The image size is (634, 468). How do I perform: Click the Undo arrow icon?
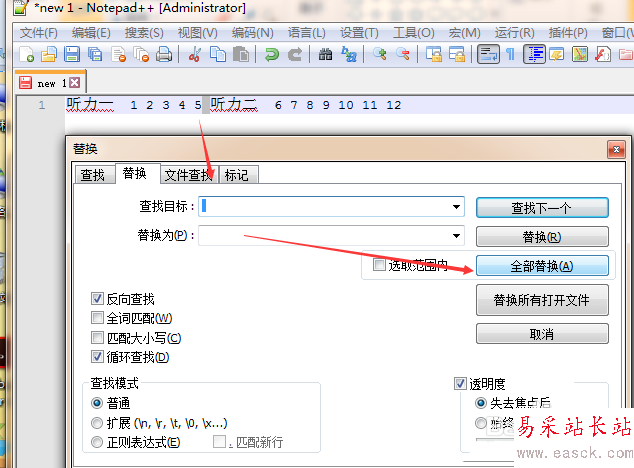click(272, 54)
